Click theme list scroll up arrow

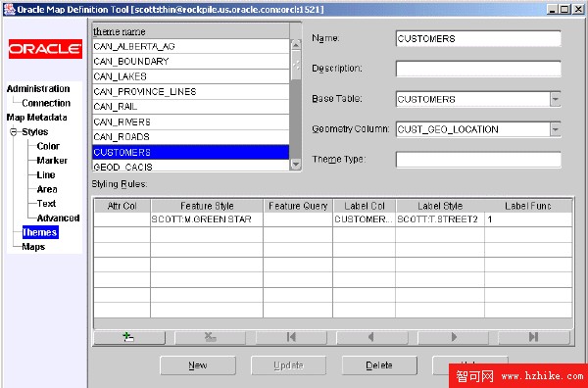[296, 45]
